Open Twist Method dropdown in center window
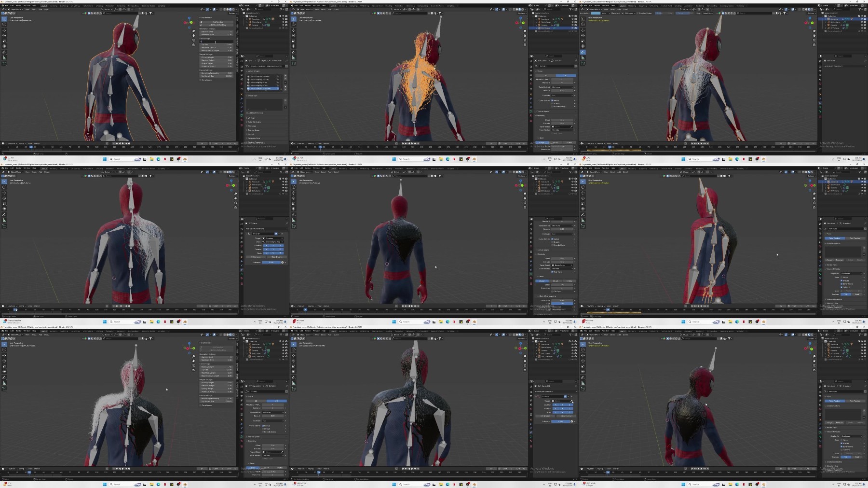 point(562,225)
